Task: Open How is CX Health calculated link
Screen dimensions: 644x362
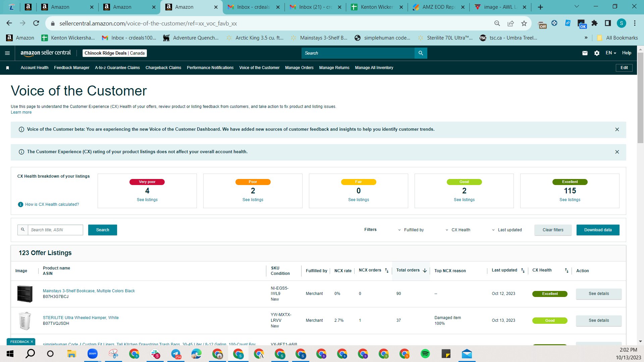Action: pyautogui.click(x=52, y=204)
